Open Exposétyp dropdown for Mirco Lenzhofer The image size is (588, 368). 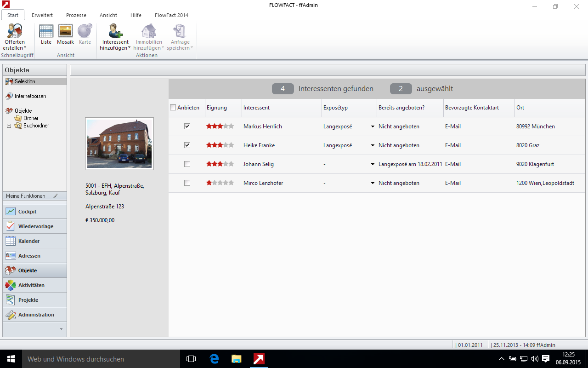point(373,183)
